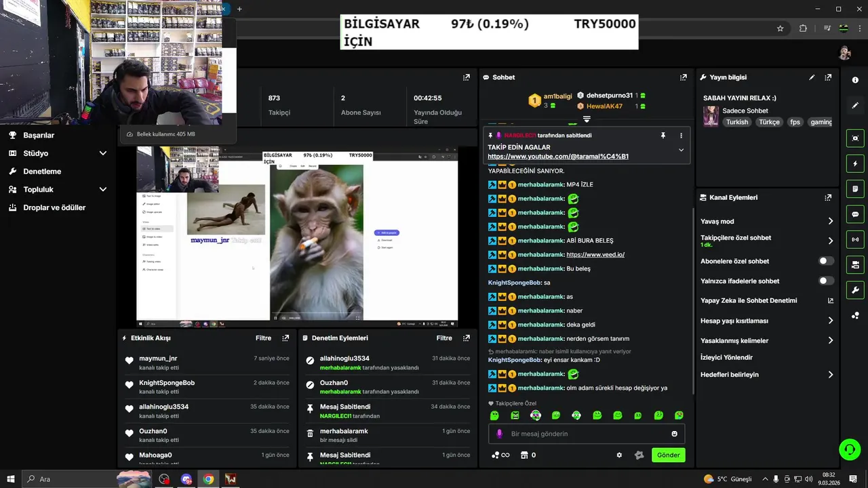This screenshot has width=868, height=488.
Task: Open the weather widget 5°C Güneşli
Action: 728,479
